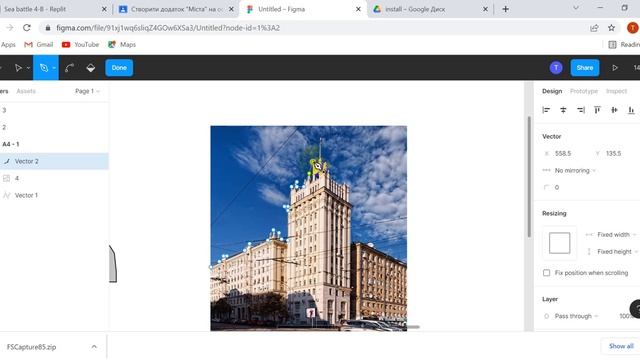Open the Move tool dropdown arrow
Screen dimensions: 640x360
coord(28,68)
